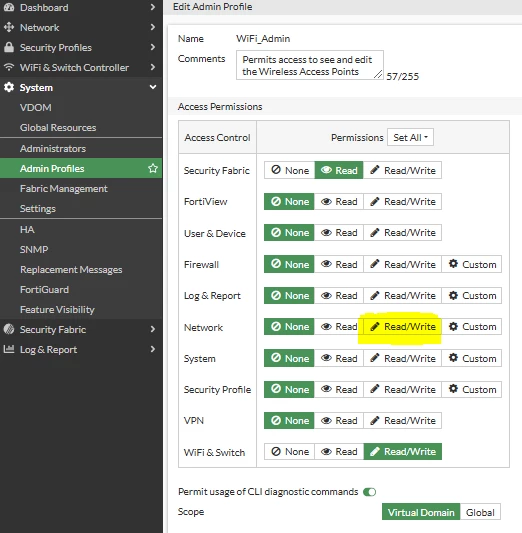Set User & Device permission to Read
The height and width of the screenshot is (533, 522).
[x=339, y=233]
